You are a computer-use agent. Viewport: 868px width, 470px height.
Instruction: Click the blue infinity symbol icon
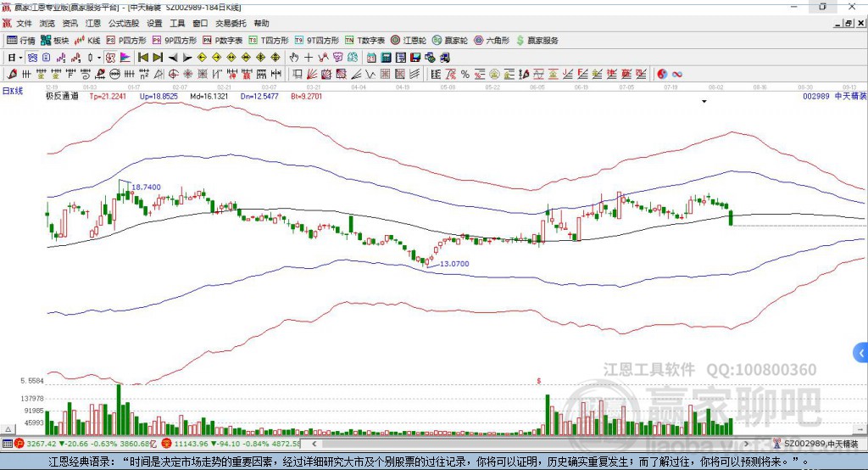click(677, 75)
